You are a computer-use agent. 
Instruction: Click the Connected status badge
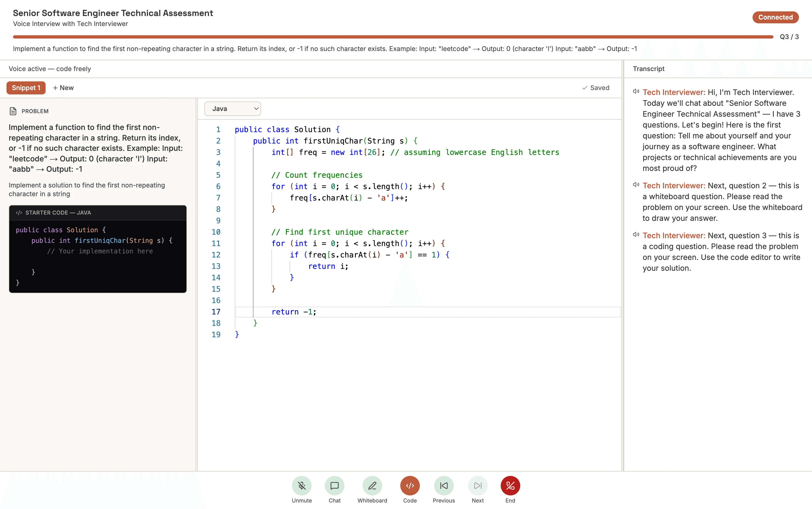pyautogui.click(x=775, y=17)
